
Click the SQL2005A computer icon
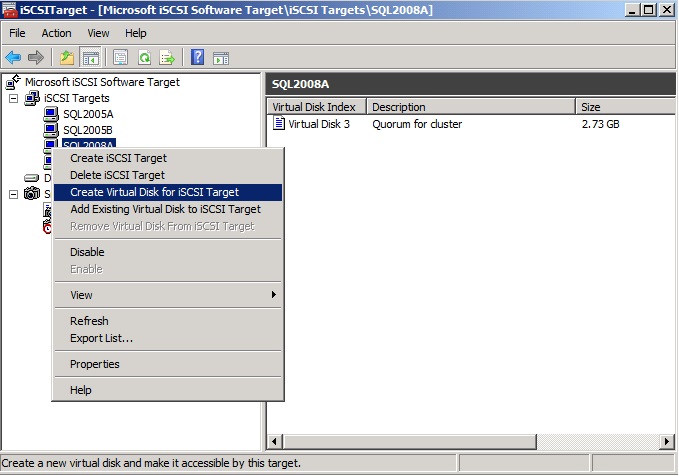(x=51, y=114)
